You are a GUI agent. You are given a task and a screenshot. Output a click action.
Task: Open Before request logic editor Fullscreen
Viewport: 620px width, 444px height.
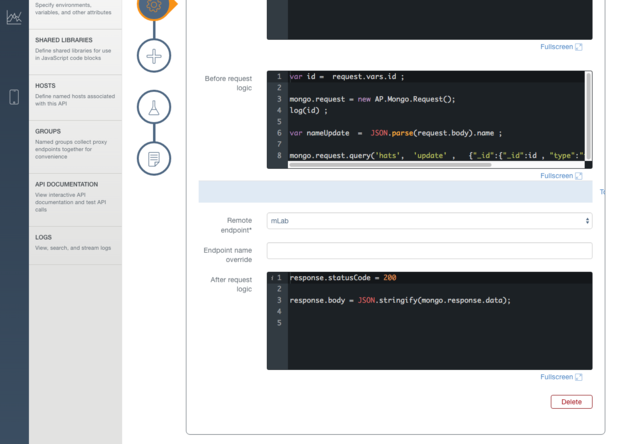pyautogui.click(x=561, y=176)
